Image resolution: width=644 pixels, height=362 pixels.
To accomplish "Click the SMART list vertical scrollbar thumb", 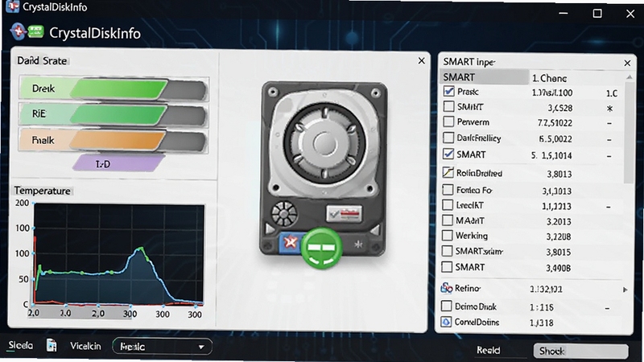I will pos(629,132).
